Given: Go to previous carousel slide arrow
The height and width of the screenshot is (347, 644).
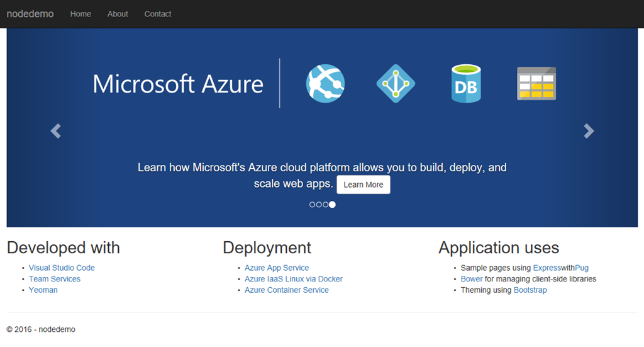Looking at the screenshot, I should click(56, 131).
